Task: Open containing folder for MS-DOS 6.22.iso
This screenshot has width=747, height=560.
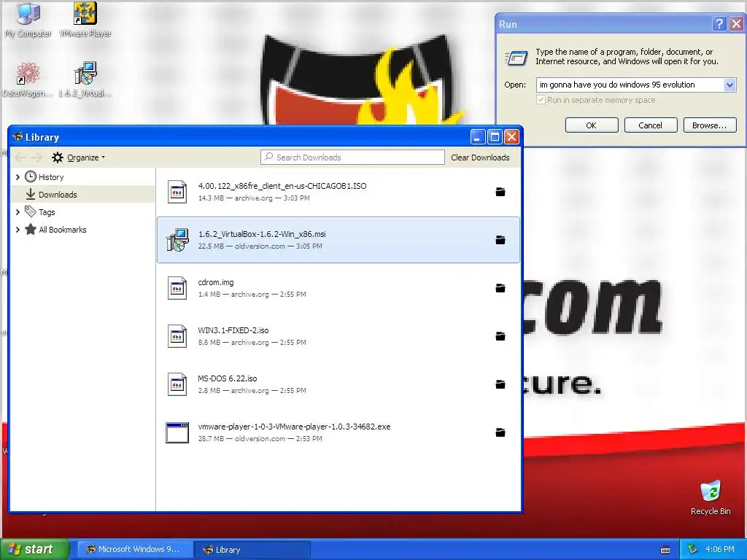Action: click(500, 384)
